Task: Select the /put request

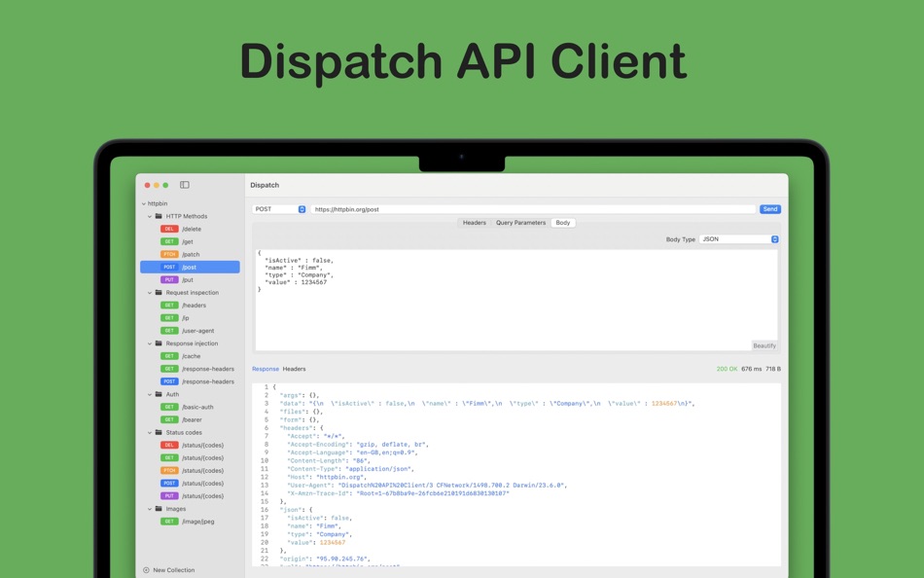Action: 190,280
